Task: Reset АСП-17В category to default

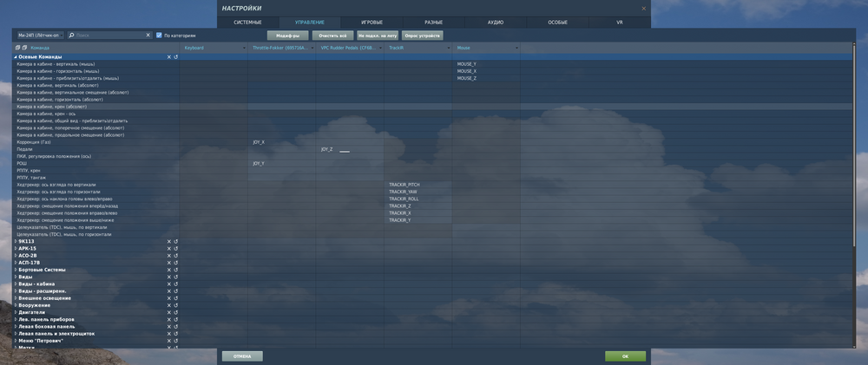Action: [176, 263]
